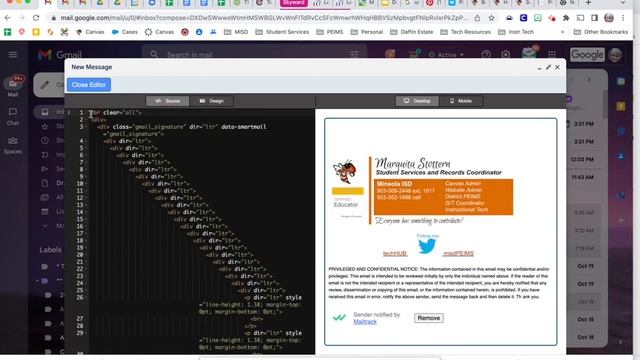Open the techHUB link in signature

tap(395, 253)
